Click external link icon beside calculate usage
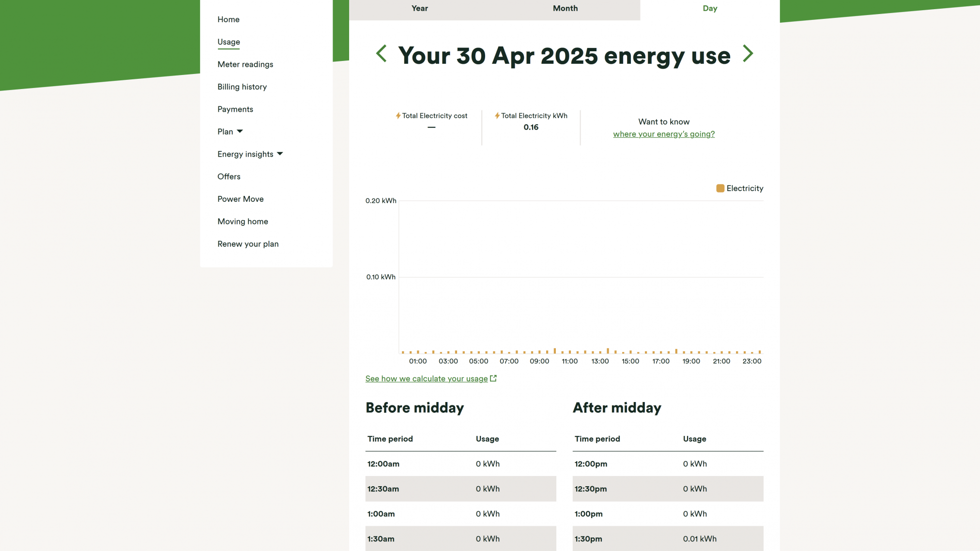980x551 pixels. (x=493, y=378)
